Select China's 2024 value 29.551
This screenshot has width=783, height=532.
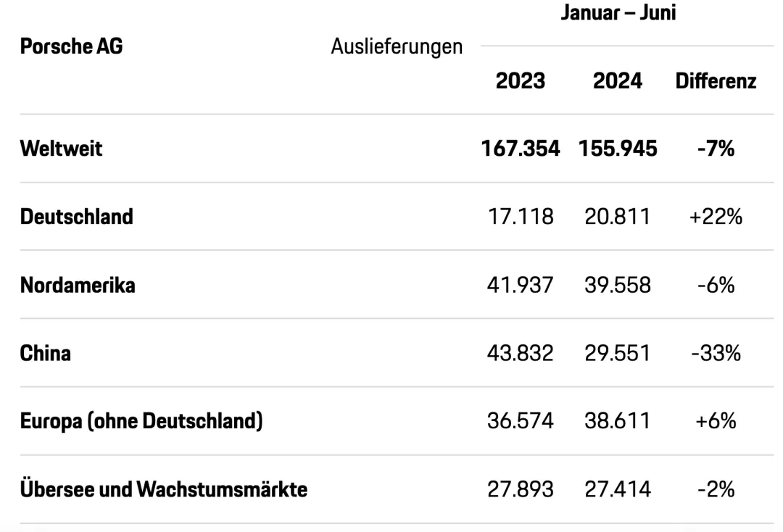617,353
